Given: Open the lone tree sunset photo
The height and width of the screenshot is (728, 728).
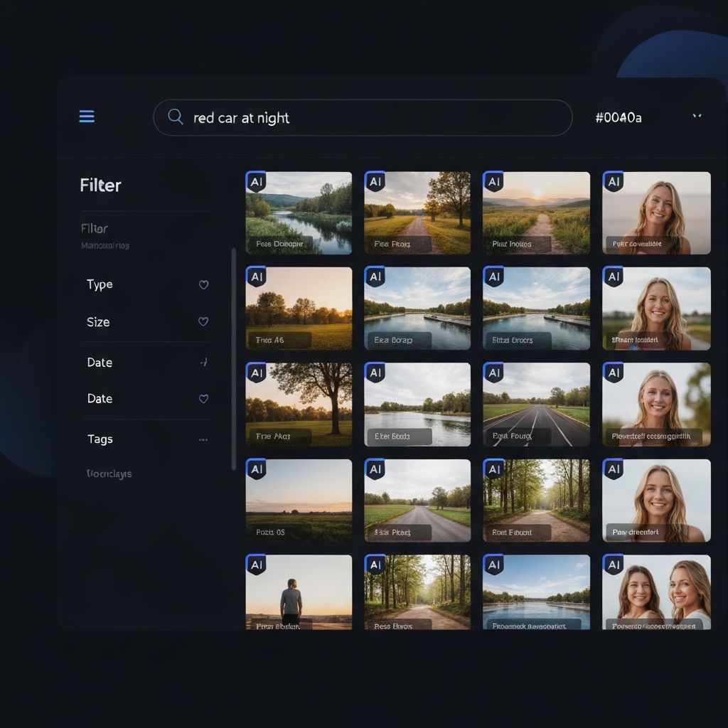Looking at the screenshot, I should [299, 405].
